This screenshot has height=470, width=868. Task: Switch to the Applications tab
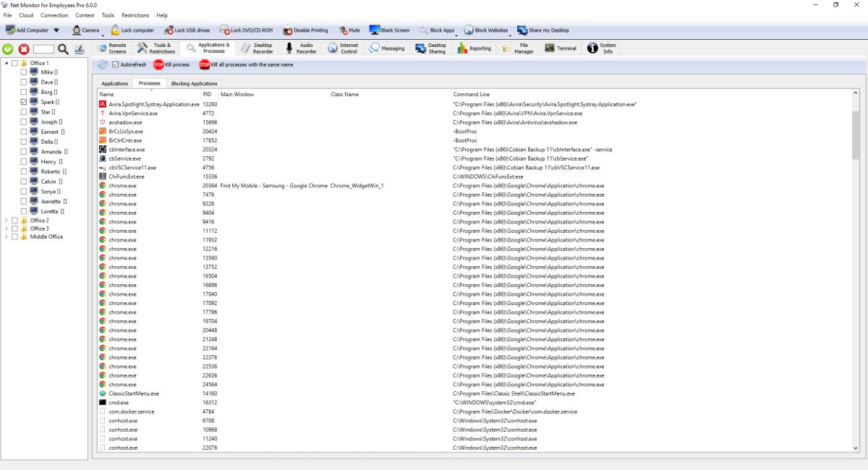(x=114, y=82)
